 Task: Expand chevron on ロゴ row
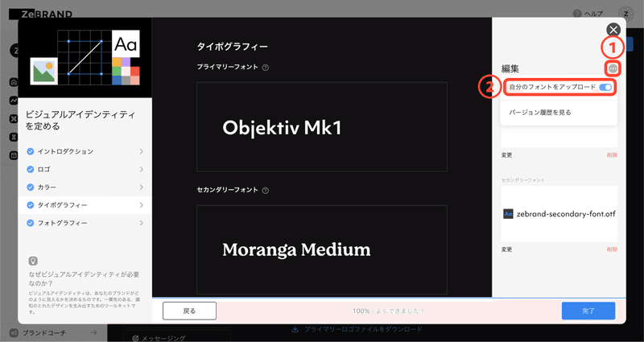(142, 169)
